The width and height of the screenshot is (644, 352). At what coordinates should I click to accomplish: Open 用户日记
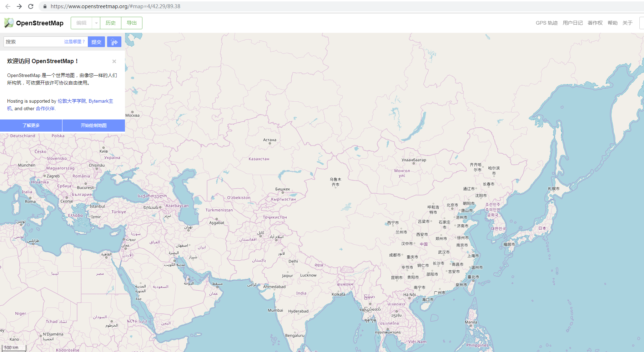coord(573,23)
